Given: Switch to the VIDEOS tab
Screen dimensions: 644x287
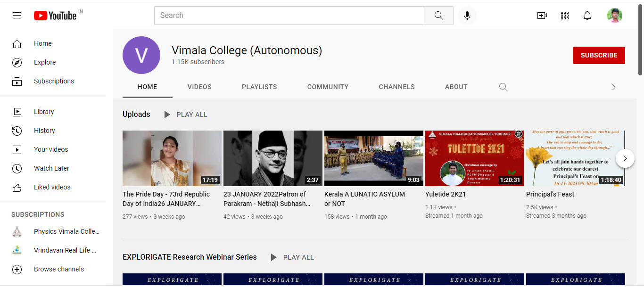Looking at the screenshot, I should [x=199, y=87].
